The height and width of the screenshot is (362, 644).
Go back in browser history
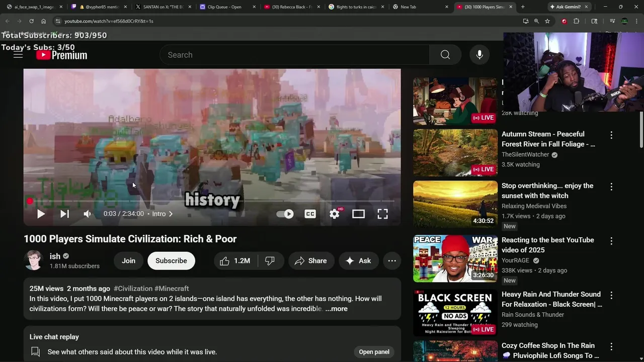click(7, 21)
